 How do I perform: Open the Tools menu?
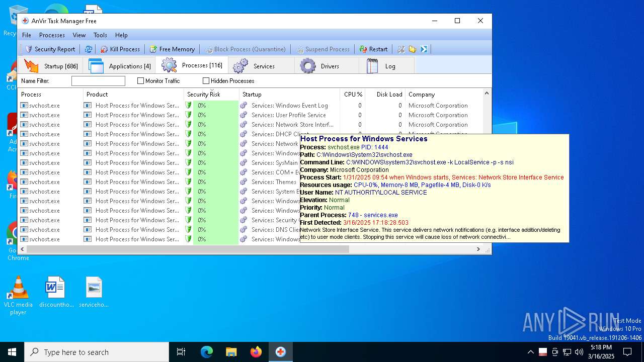tap(100, 35)
